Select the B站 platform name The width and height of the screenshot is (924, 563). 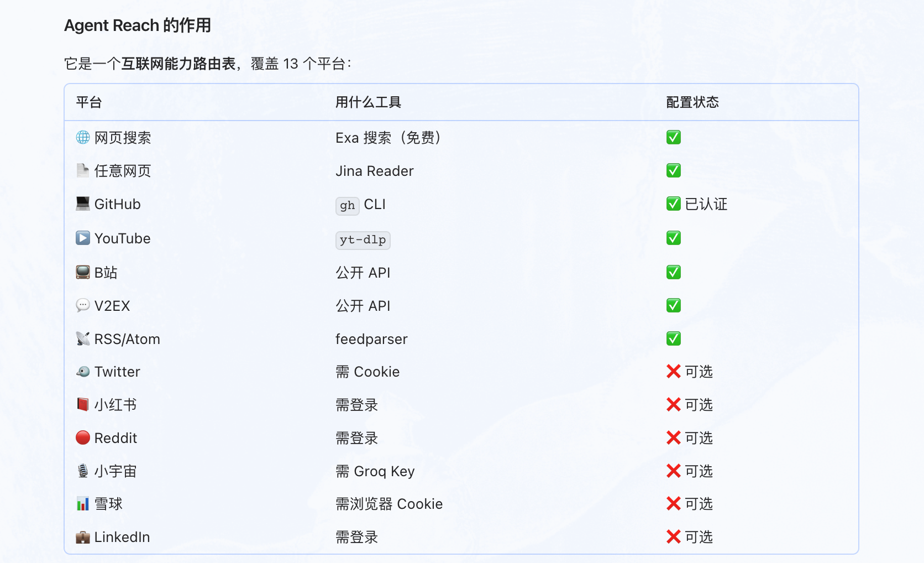[x=106, y=273]
